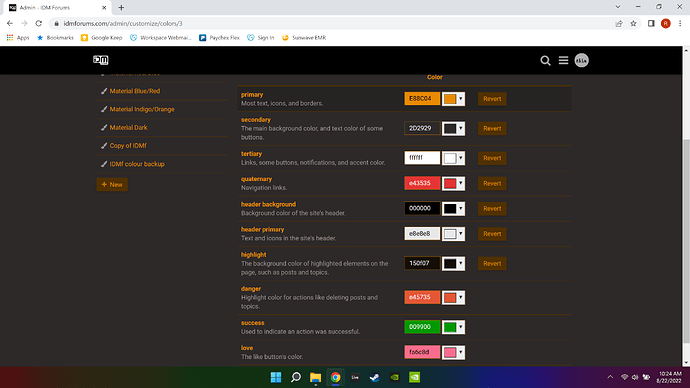
Task: Bookmark this page with star icon
Action: pyautogui.click(x=633, y=23)
